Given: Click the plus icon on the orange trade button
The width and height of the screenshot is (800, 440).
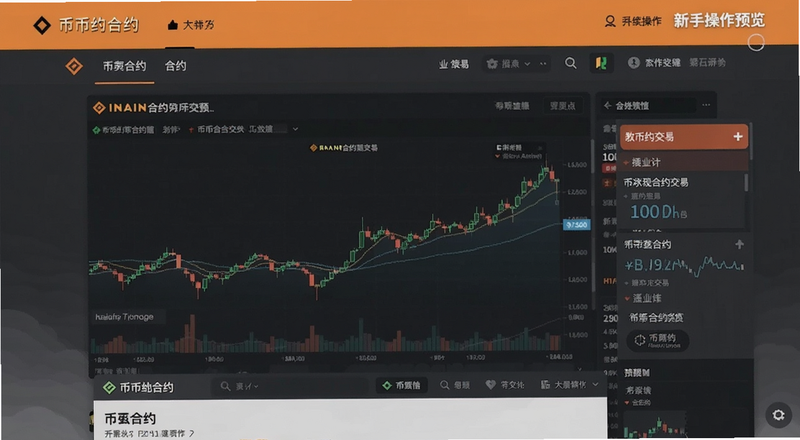Looking at the screenshot, I should pyautogui.click(x=738, y=136).
